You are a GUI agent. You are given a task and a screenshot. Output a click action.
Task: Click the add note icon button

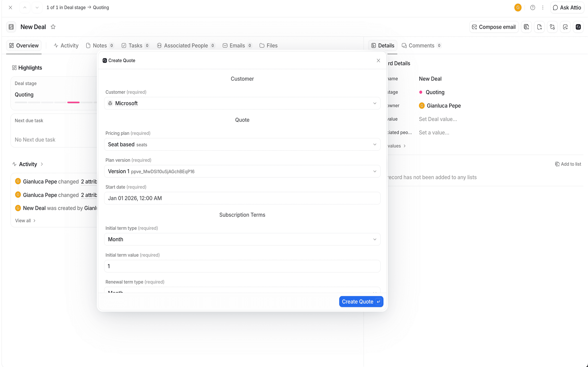[539, 27]
